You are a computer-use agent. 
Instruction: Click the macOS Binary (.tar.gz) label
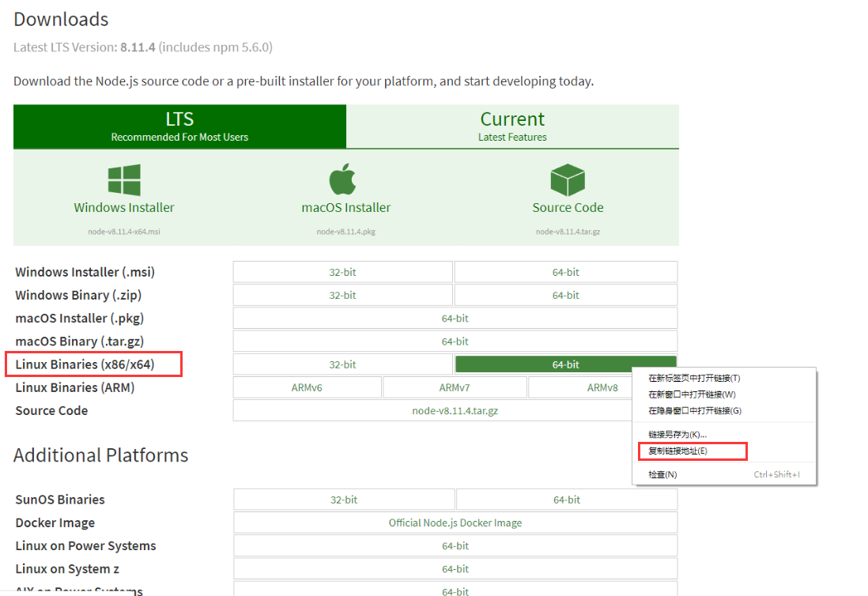click(x=80, y=342)
